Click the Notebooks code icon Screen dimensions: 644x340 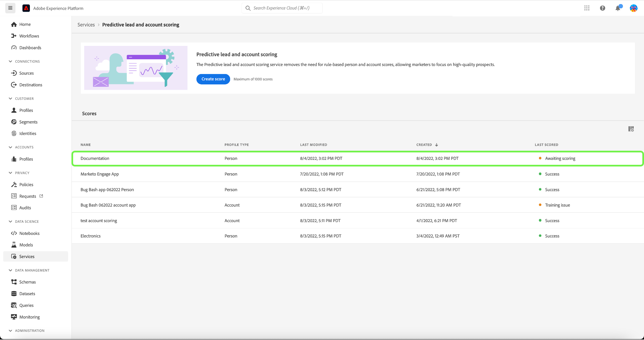[x=14, y=233]
